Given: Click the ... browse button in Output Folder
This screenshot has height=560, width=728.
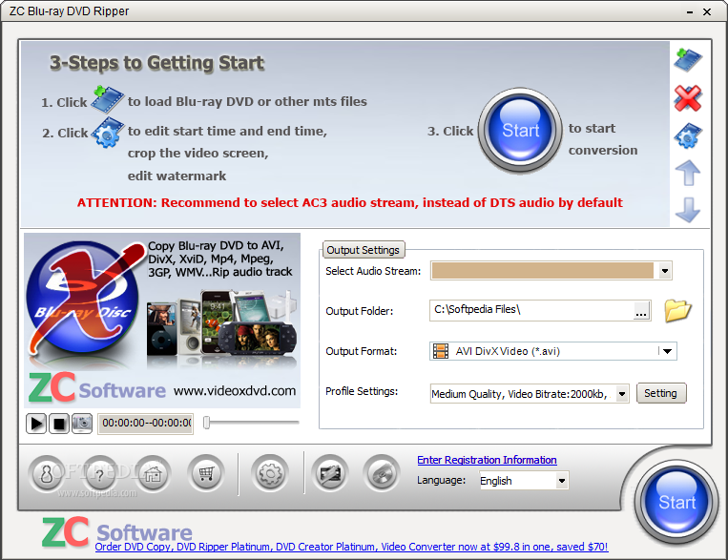Looking at the screenshot, I should [641, 310].
